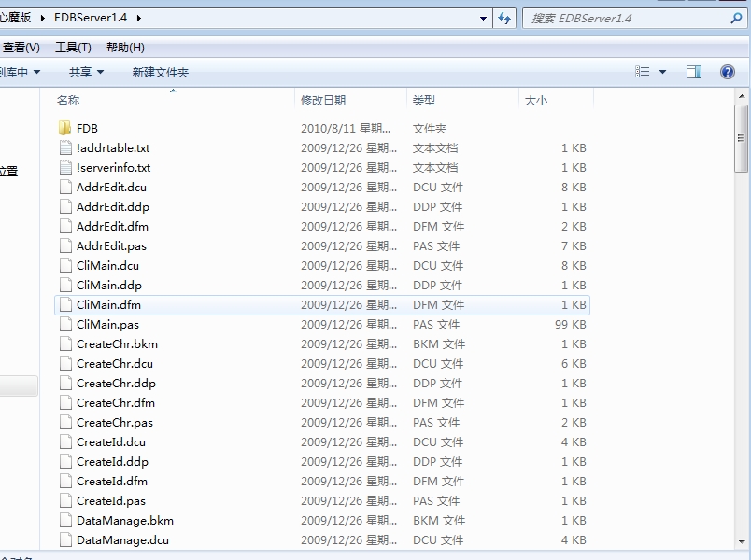
Task: Expand the address bar history dropdown
Action: coord(483,18)
